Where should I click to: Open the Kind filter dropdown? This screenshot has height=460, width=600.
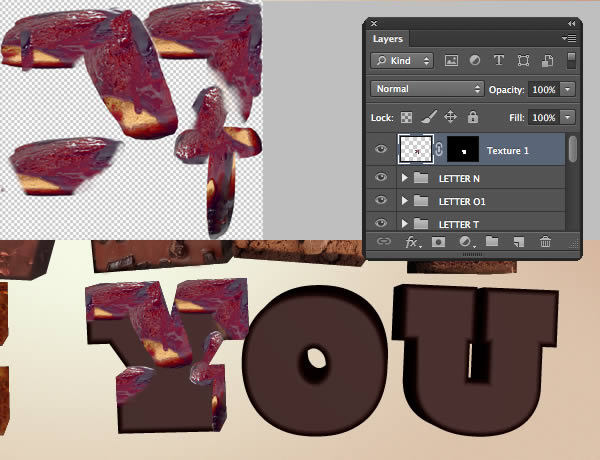pyautogui.click(x=402, y=60)
